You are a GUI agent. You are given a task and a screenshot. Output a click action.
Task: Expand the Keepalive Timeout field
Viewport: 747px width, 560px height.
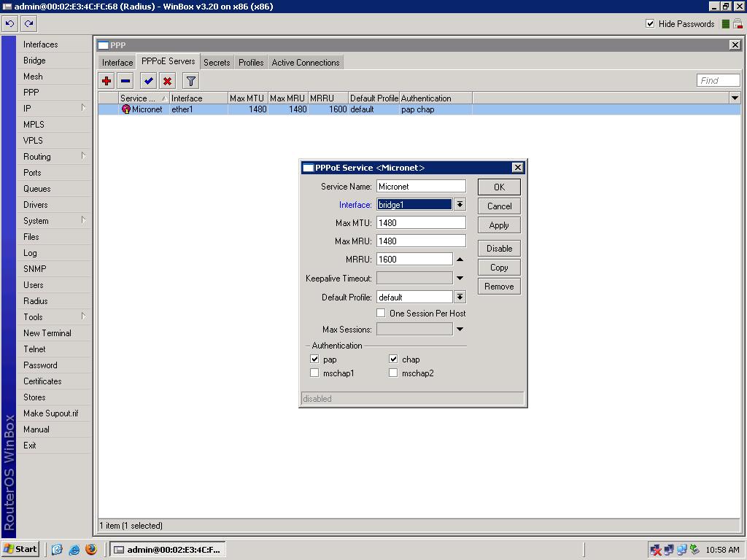[460, 278]
